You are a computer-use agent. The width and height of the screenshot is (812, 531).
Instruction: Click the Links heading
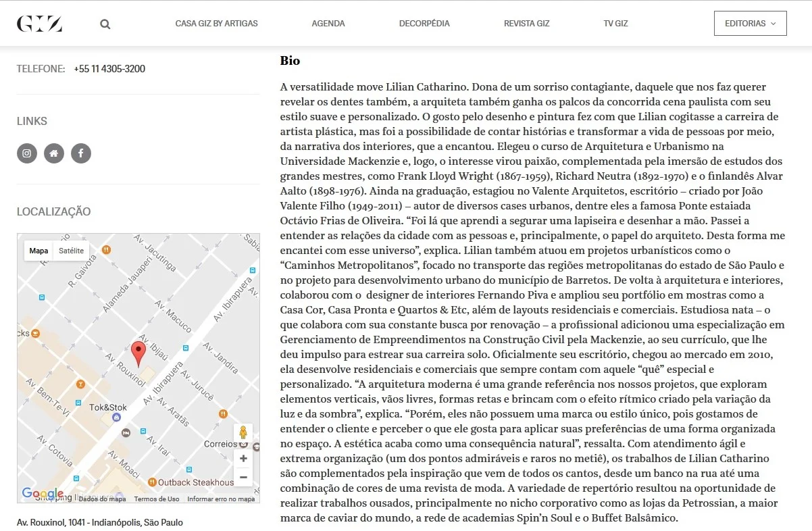point(32,122)
